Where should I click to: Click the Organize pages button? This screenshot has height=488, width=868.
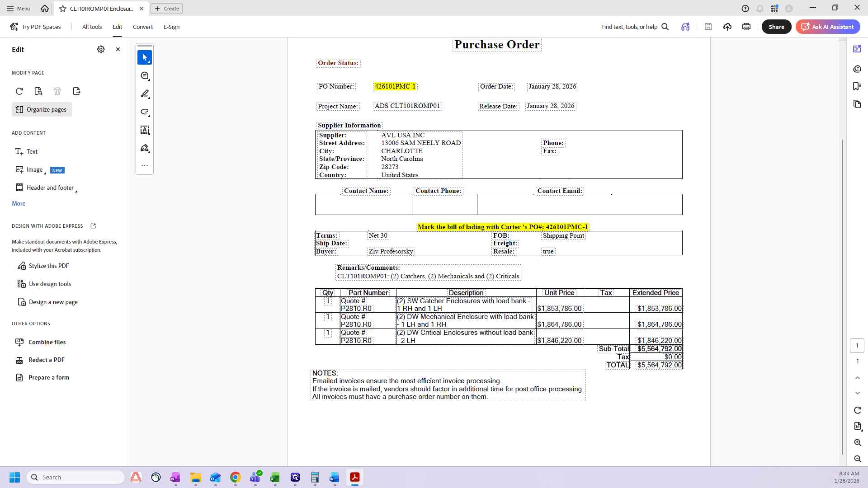point(42,109)
